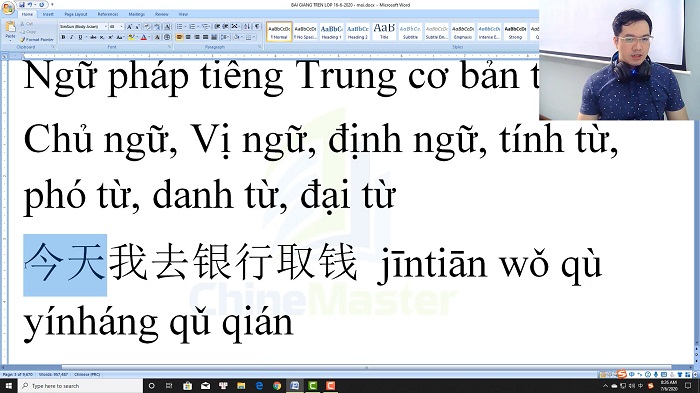Click the Paste clipboard icon
This screenshot has height=393, width=700.
coord(10,26)
